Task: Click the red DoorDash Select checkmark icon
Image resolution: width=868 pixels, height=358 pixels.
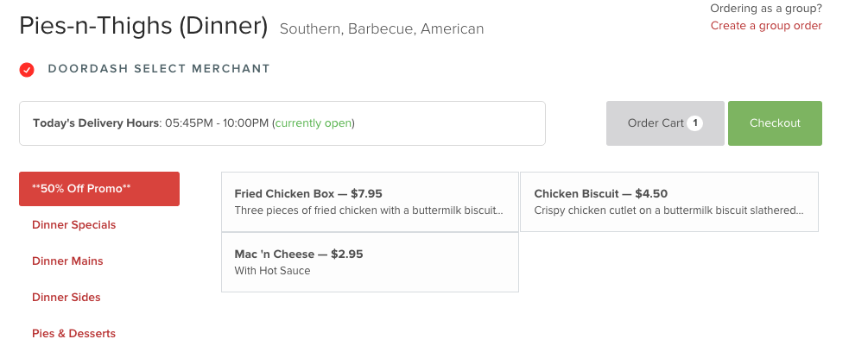Action: tap(27, 70)
